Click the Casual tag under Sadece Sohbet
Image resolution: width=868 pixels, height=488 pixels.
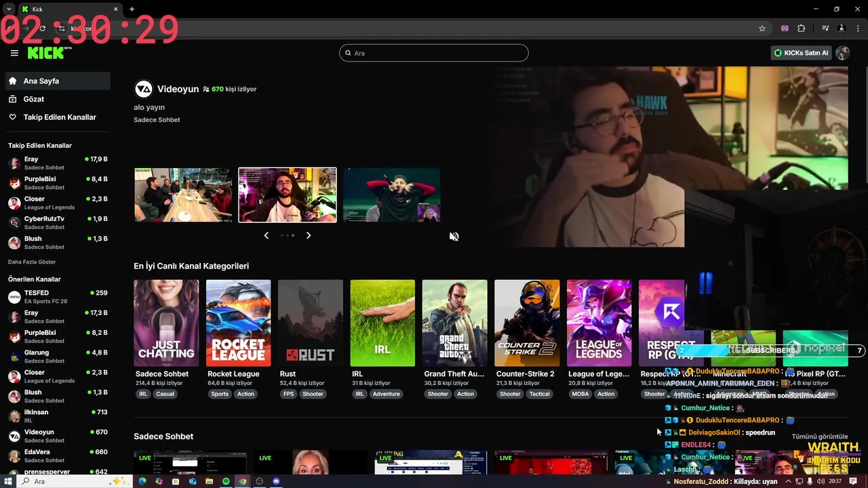pos(165,394)
